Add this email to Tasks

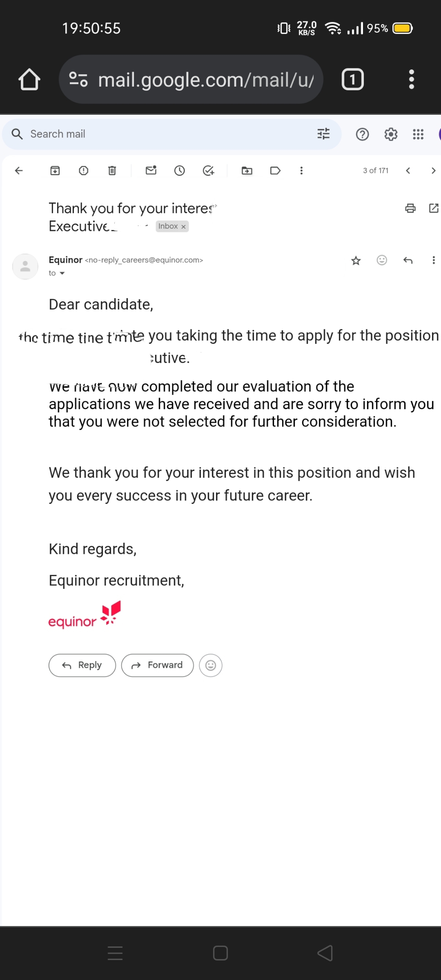click(208, 171)
